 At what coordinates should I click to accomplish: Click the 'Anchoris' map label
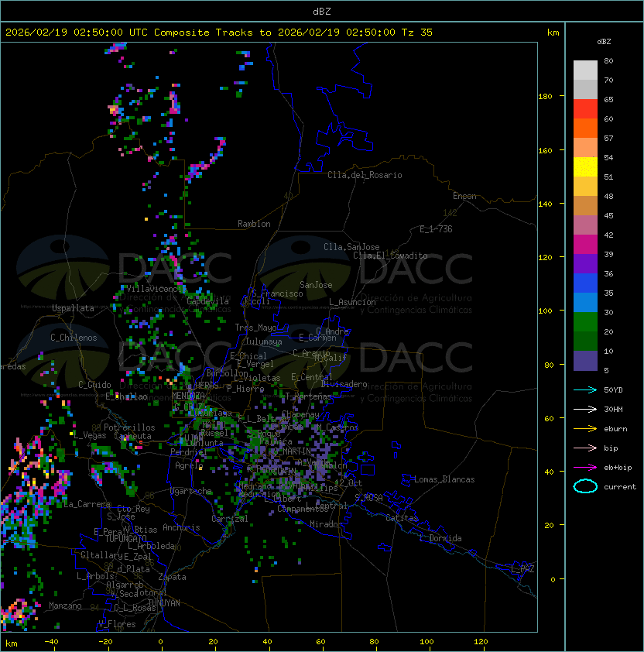[181, 527]
